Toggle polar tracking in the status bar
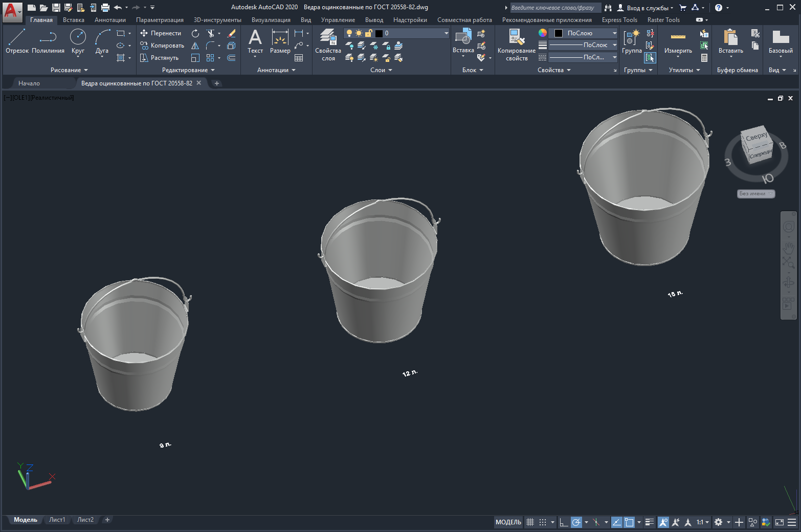 [x=576, y=522]
